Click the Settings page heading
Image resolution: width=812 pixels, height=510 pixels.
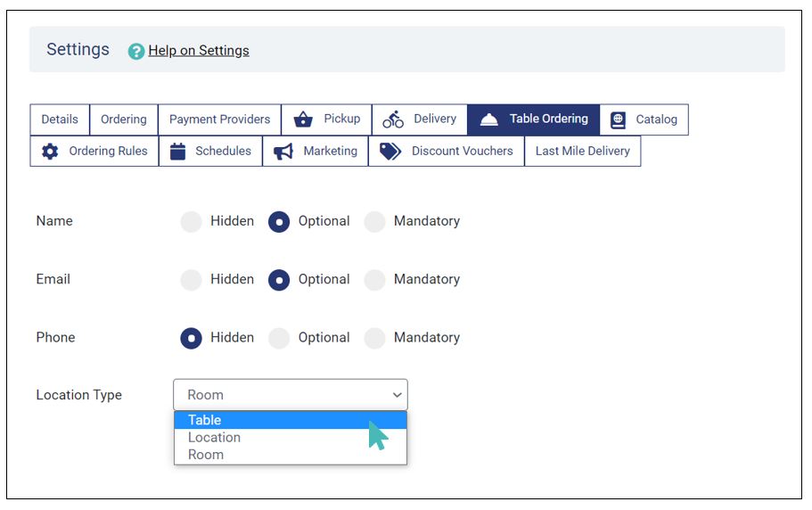click(78, 50)
